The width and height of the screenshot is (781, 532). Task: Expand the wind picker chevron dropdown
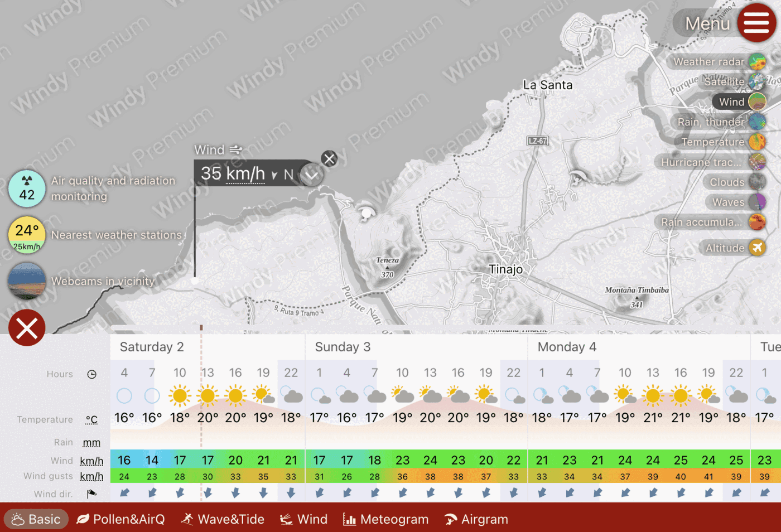click(311, 175)
